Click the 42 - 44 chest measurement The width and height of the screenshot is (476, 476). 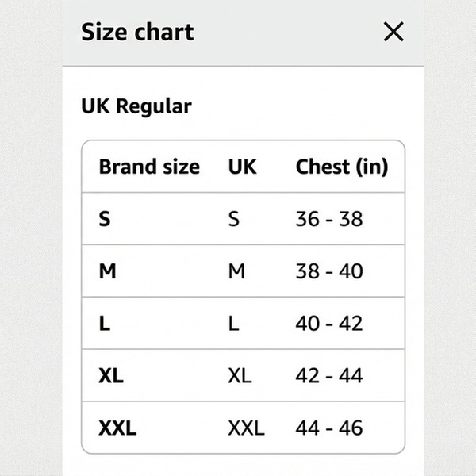[x=329, y=376]
